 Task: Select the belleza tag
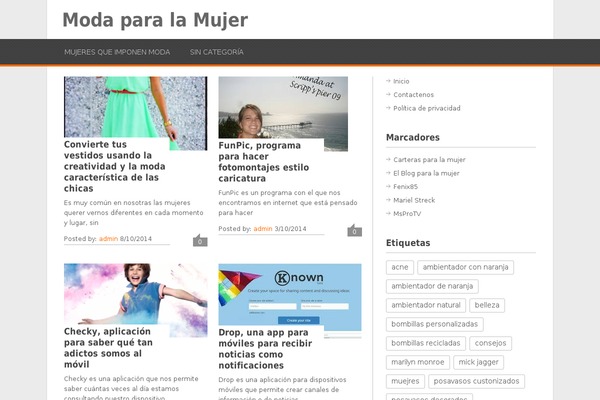pyautogui.click(x=487, y=305)
